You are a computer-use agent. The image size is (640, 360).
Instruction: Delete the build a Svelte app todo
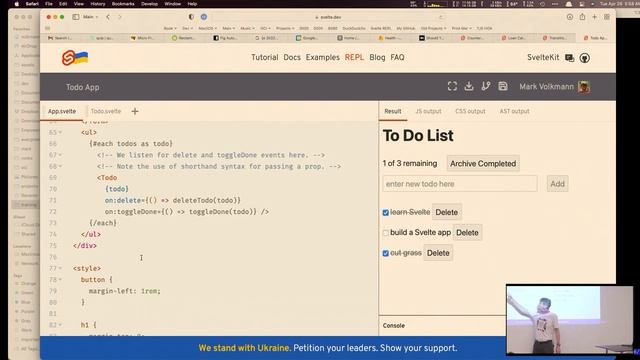pyautogui.click(x=467, y=233)
